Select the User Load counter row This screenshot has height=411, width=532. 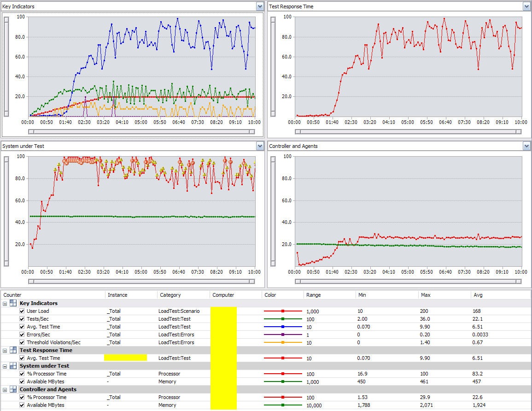tap(266, 311)
